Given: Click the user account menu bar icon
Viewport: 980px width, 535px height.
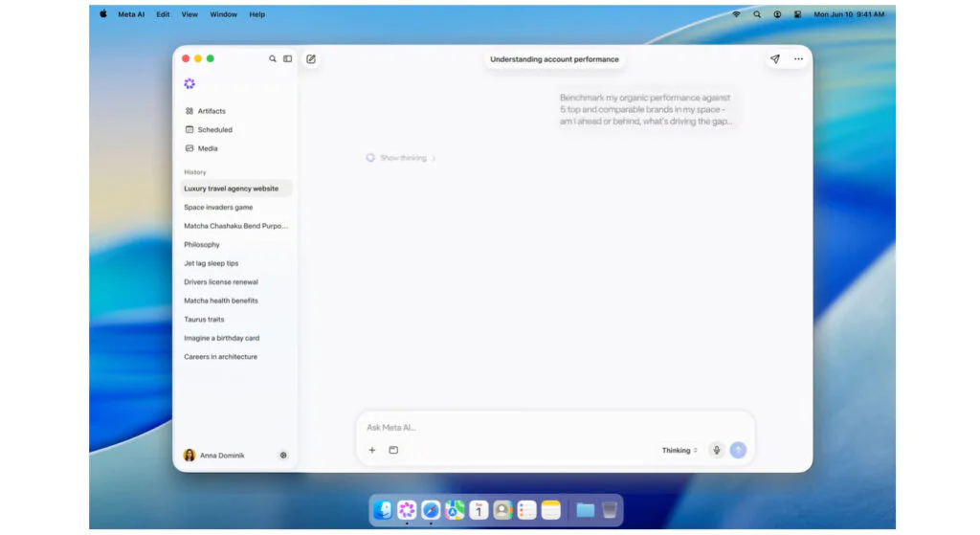Looking at the screenshot, I should click(777, 14).
